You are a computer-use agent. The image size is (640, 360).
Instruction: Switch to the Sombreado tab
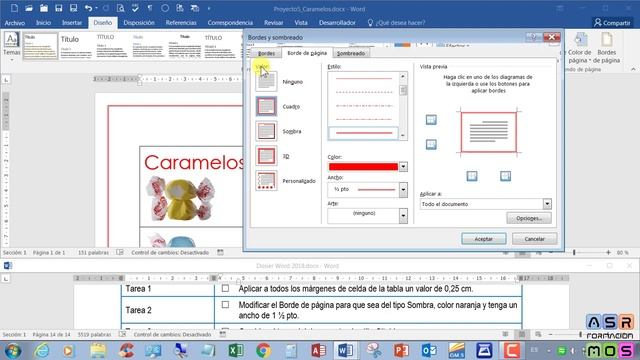(x=351, y=53)
